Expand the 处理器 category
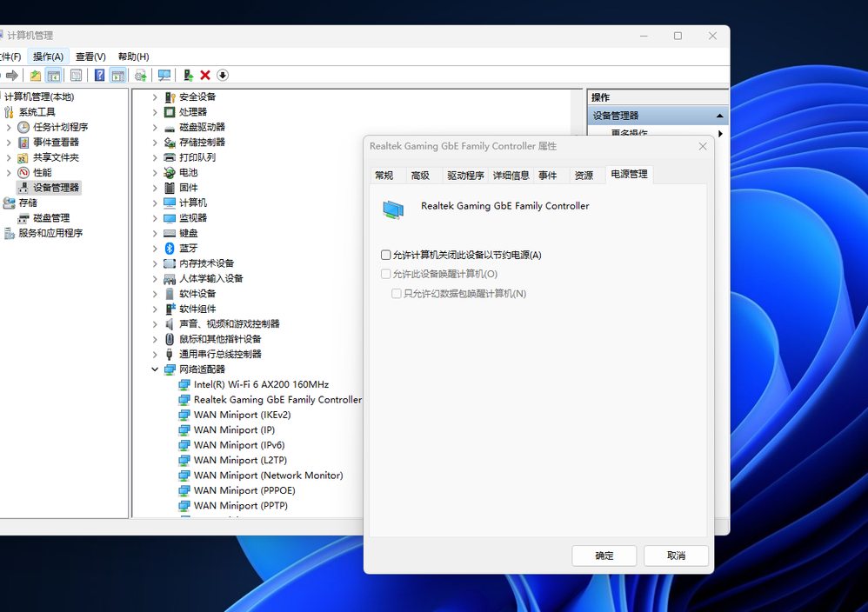 155,112
